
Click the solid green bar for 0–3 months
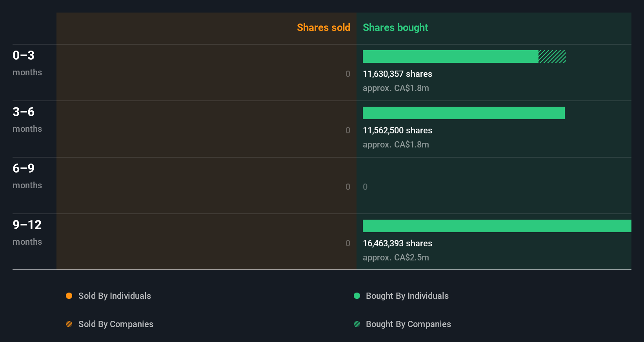(451, 56)
